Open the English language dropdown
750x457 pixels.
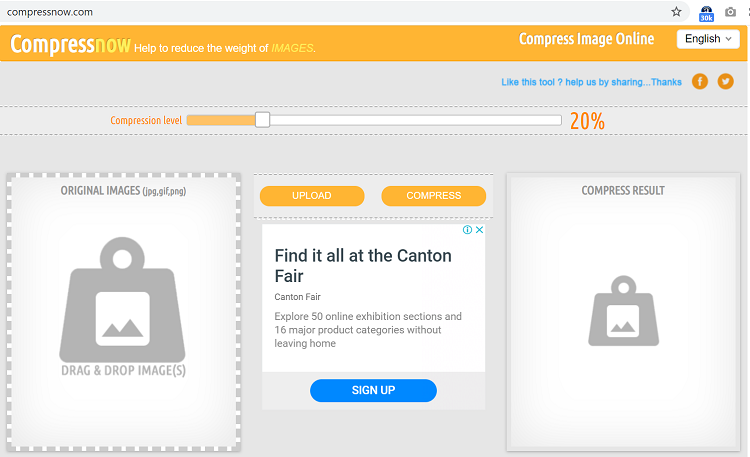708,39
